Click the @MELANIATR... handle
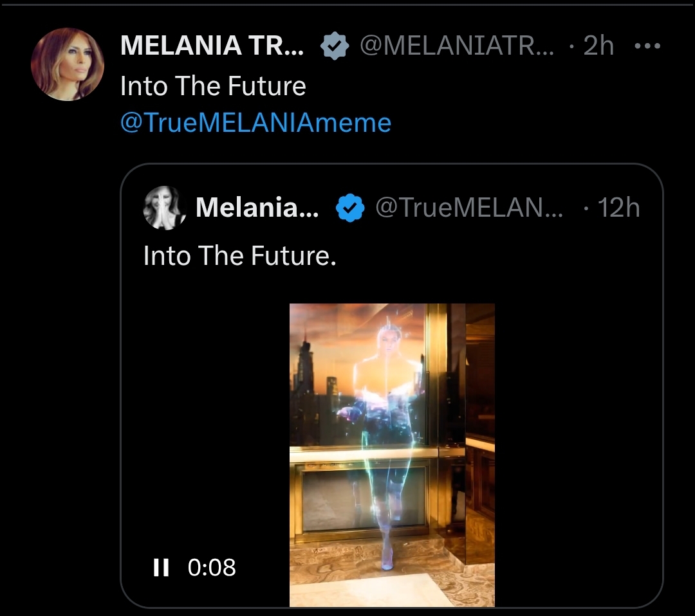 [456, 46]
